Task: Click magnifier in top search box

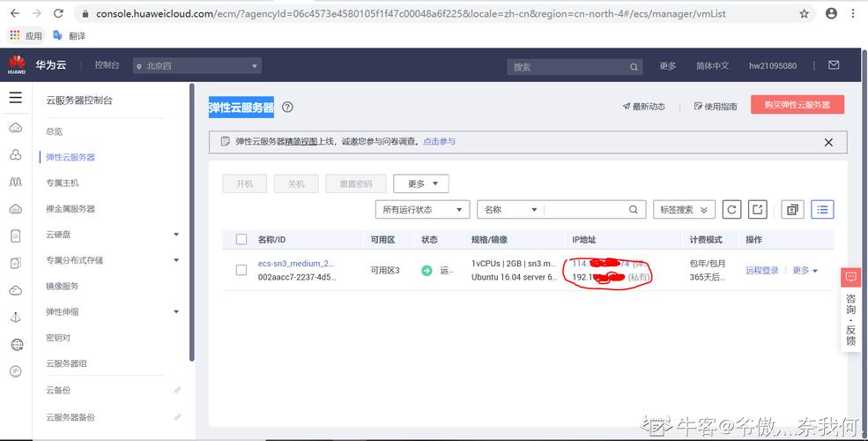Action: pos(634,67)
